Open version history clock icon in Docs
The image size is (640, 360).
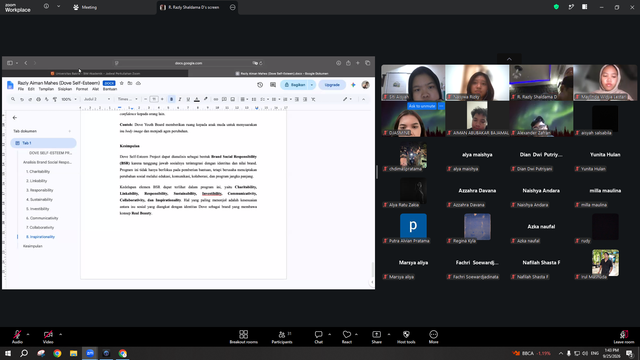pos(260,85)
